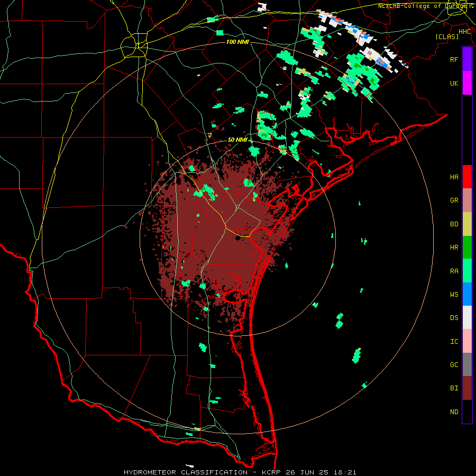
Task: Click the BI legend label
Action: 454,388
